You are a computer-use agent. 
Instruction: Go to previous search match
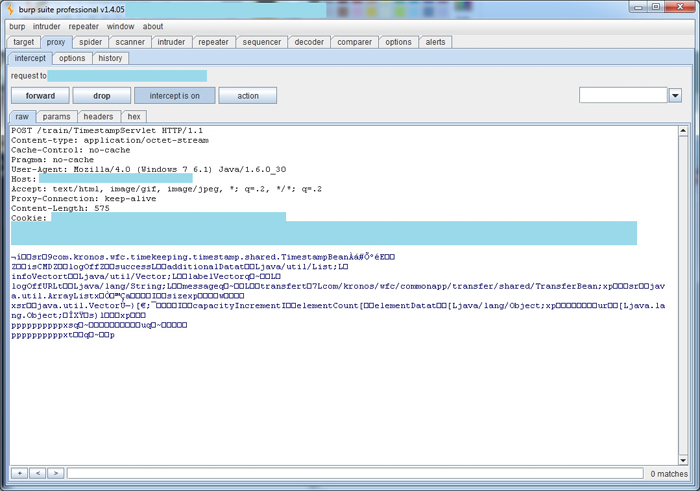pyautogui.click(x=38, y=473)
